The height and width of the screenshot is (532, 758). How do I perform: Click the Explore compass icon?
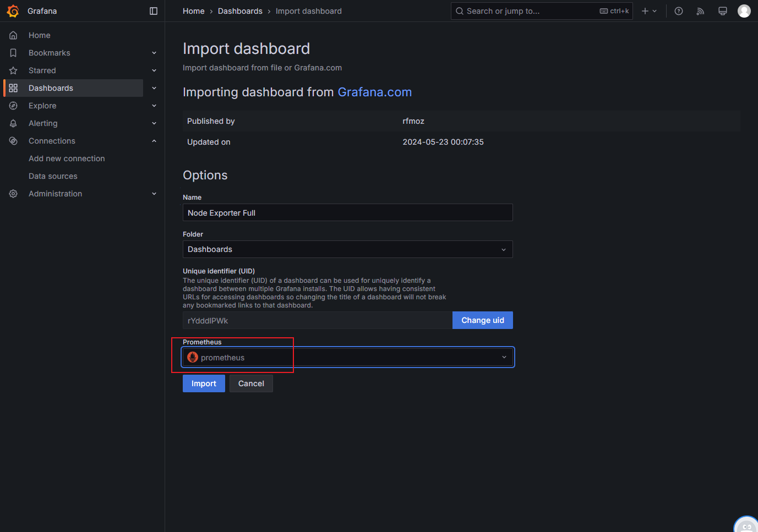13,106
